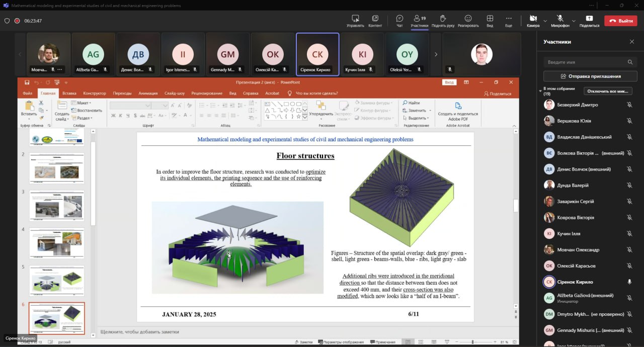Image resolution: width=644 pixels, height=347 pixels.
Task: Expand the Camera options dropdown arrow
Action: click(545, 21)
